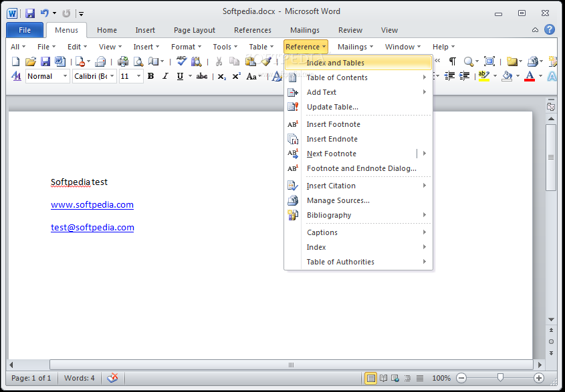Screen dimensions: 565x392
Task: Click the Cut scissors icon
Action: pyautogui.click(x=219, y=61)
